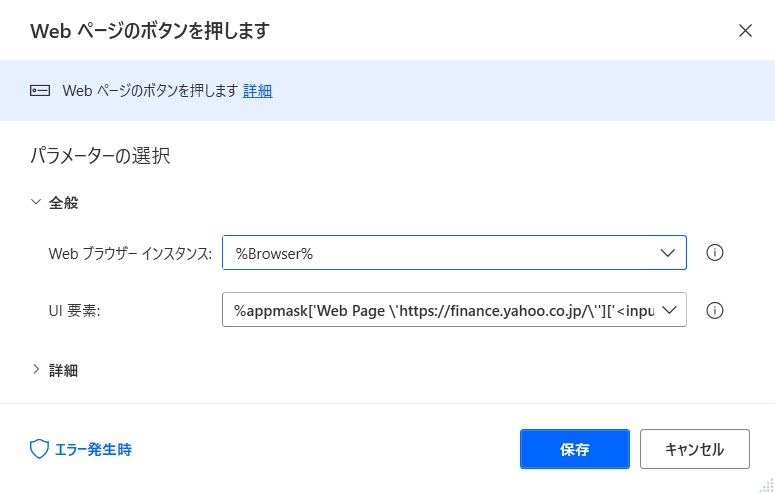This screenshot has width=775, height=494.
Task: Open the 詳細 help link in banner
Action: click(x=258, y=91)
